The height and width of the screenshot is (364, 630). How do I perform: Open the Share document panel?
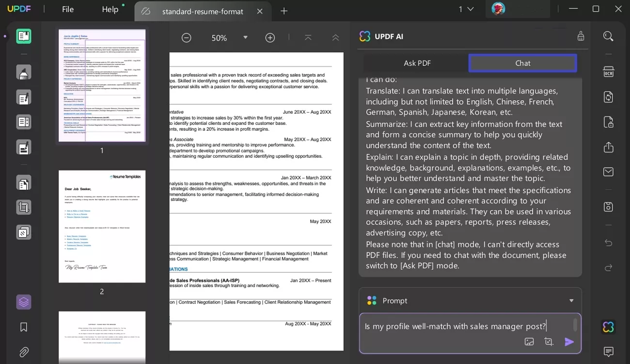click(x=608, y=147)
